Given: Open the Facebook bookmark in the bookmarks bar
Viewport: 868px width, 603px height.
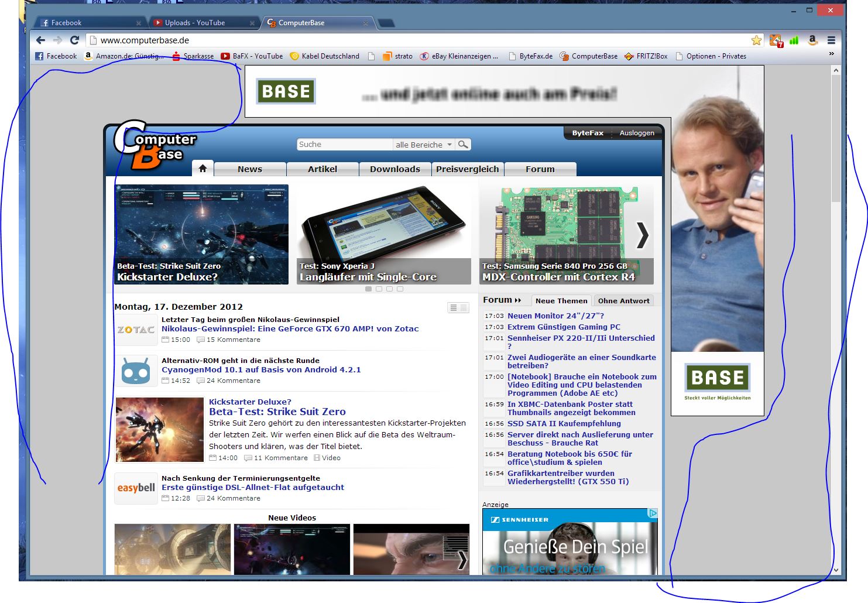Looking at the screenshot, I should pos(56,56).
